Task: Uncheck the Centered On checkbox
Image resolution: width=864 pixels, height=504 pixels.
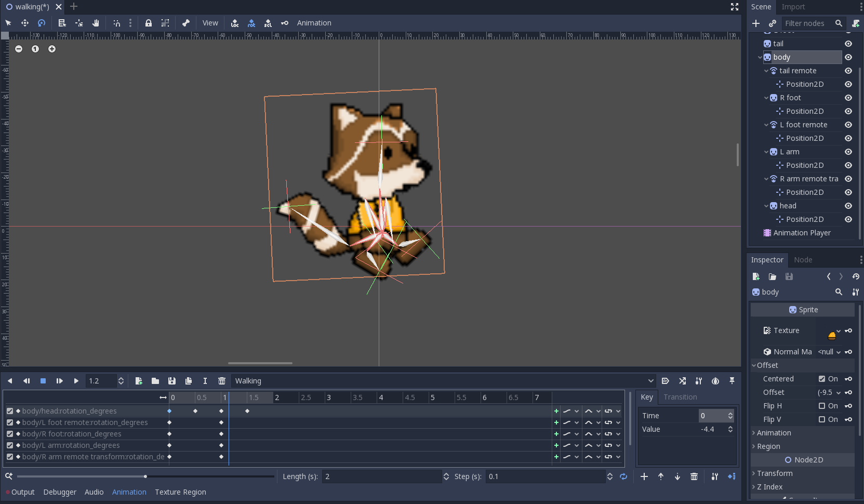Action: coord(822,379)
